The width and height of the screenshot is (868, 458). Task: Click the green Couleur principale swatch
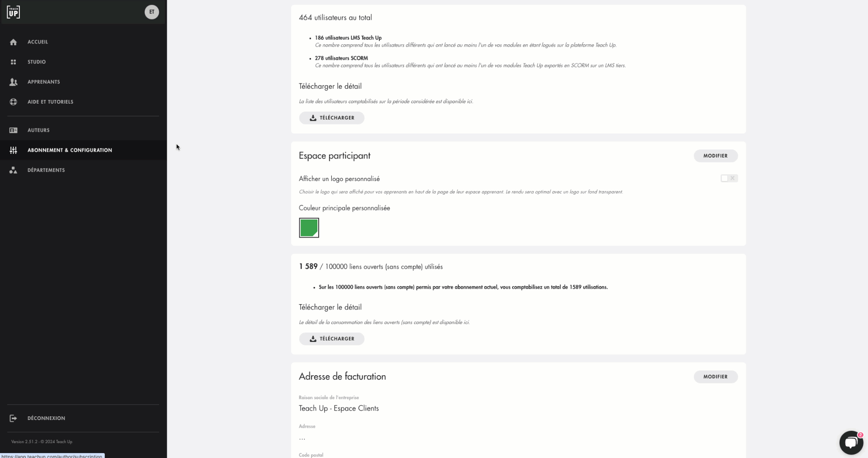point(309,228)
